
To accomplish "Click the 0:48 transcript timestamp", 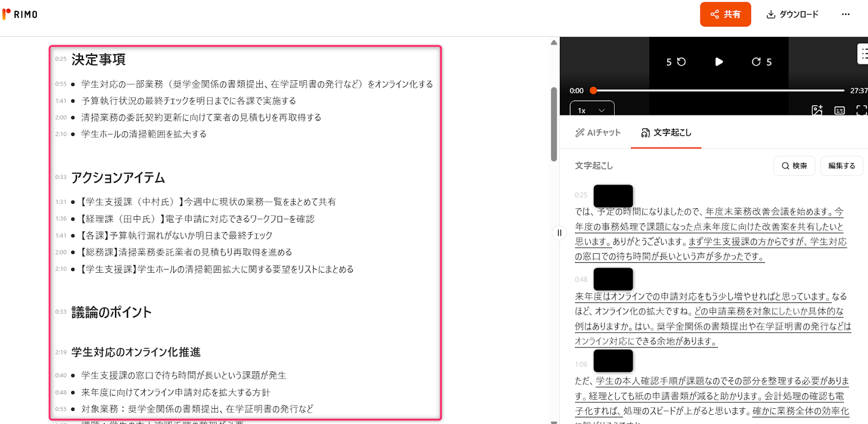I will (581, 280).
